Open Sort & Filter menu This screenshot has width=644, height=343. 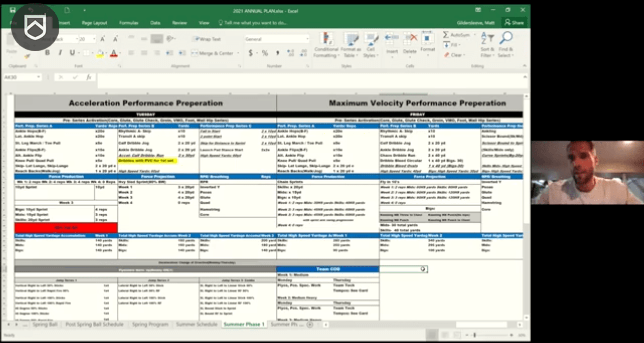tap(487, 45)
